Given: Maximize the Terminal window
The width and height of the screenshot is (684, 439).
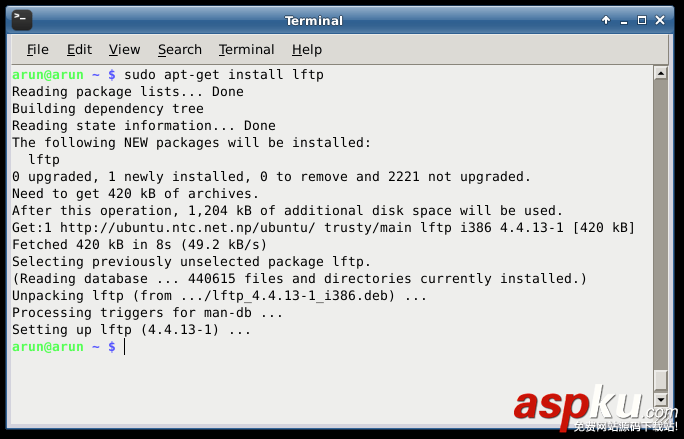Looking at the screenshot, I should click(643, 20).
